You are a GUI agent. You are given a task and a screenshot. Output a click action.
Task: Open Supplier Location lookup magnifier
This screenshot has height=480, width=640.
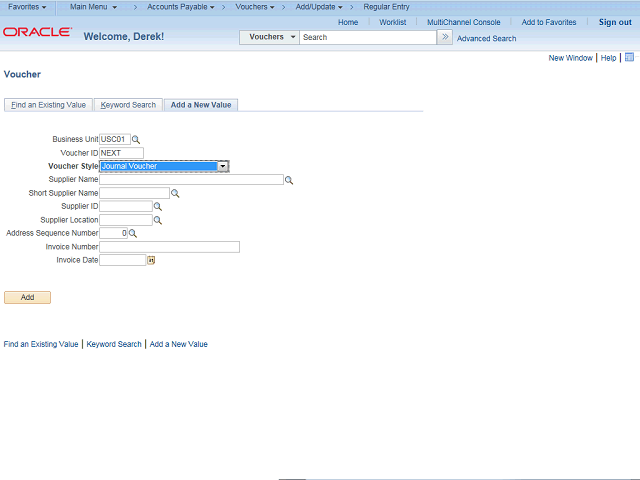158,220
